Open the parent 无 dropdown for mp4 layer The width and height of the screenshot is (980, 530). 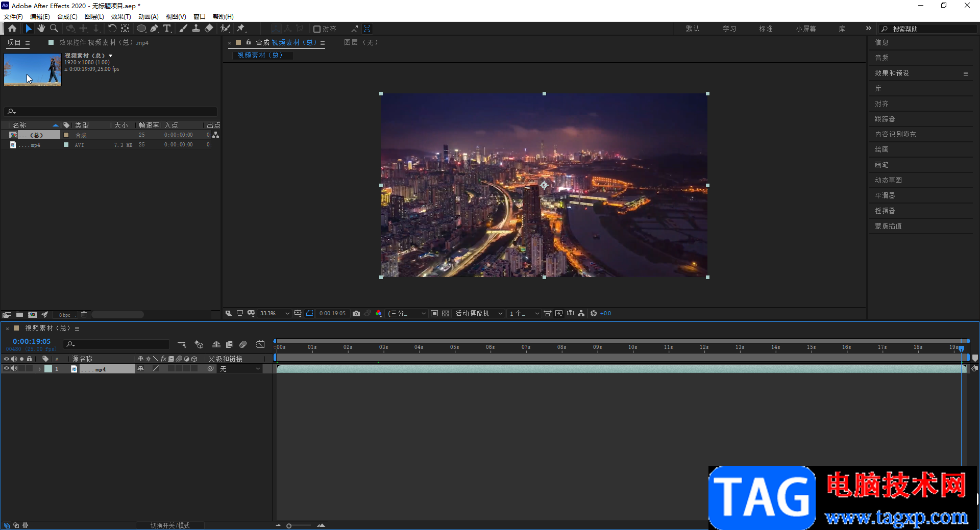coord(240,369)
